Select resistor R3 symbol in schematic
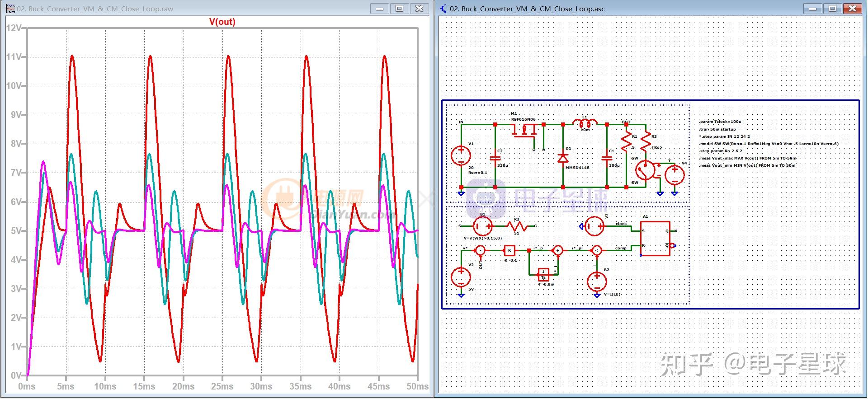The image size is (868, 399). [646, 142]
